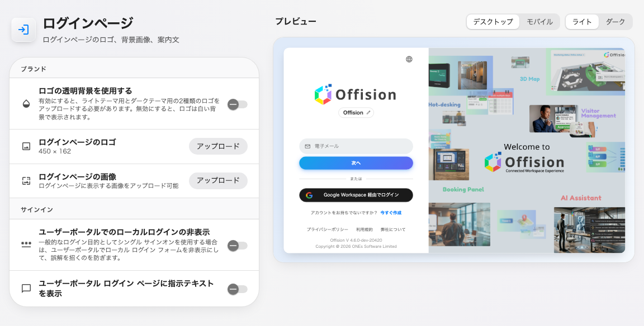Click the picture frame icon beside ログインページの画像
Viewport: 644px width, 326px height.
click(x=26, y=181)
